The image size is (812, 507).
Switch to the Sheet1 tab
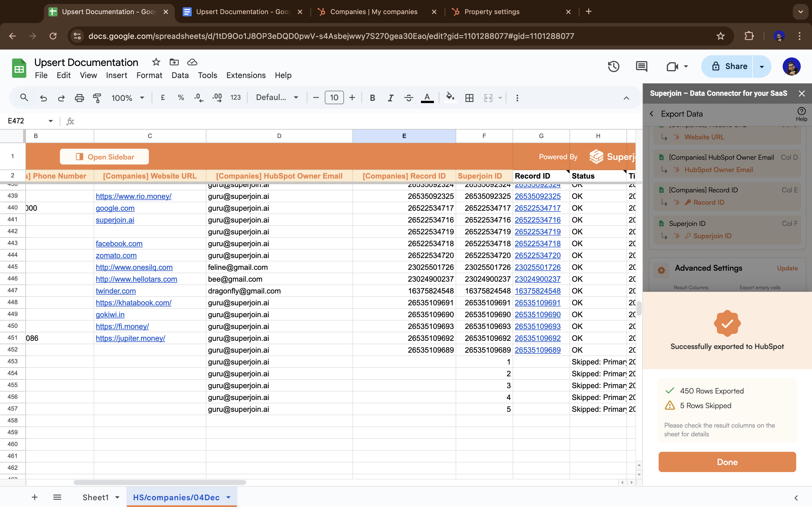[x=95, y=497]
